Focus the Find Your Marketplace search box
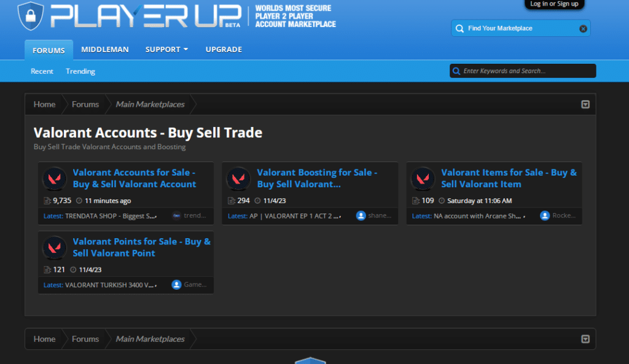629x364 pixels. point(521,28)
